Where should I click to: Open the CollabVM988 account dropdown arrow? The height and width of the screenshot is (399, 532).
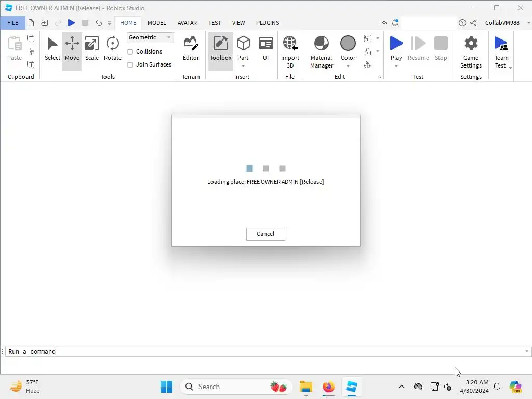(528, 23)
